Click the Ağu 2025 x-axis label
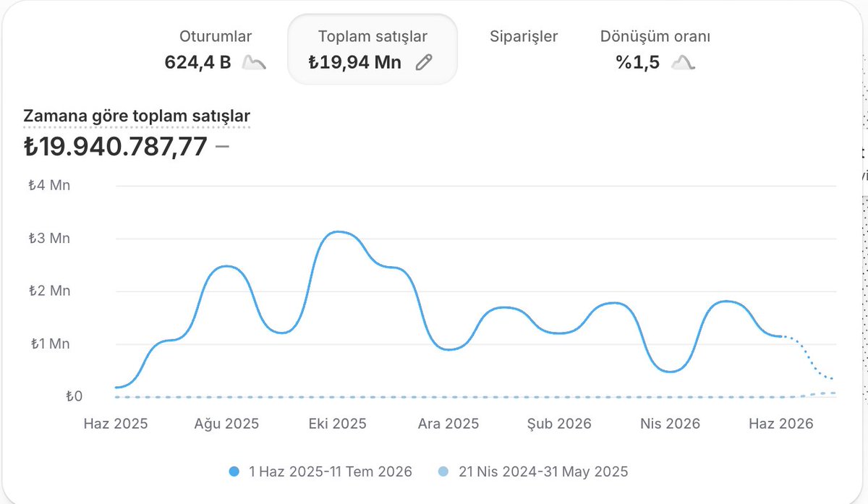 (x=226, y=424)
